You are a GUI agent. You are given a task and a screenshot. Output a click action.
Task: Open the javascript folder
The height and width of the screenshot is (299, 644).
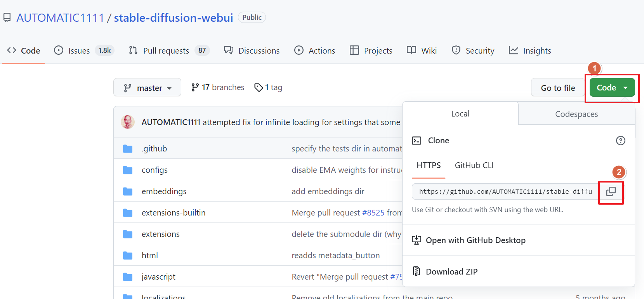tap(158, 277)
